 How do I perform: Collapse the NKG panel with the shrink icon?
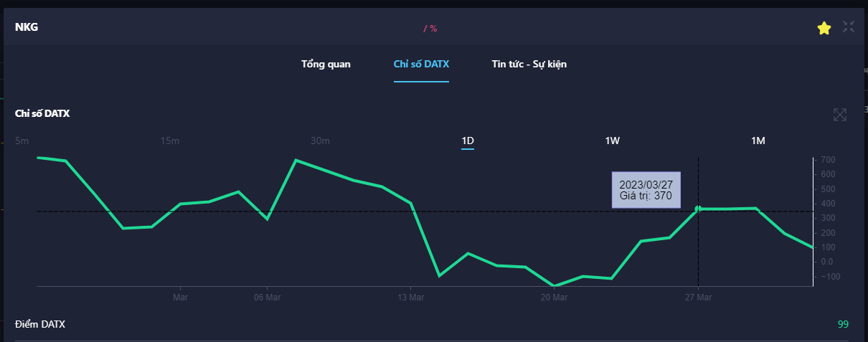click(x=849, y=27)
